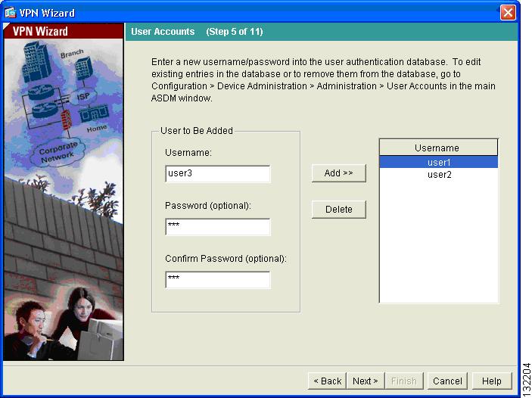This screenshot has height=398, width=532.
Task: Close the VPN Wizard window
Action: pos(508,13)
